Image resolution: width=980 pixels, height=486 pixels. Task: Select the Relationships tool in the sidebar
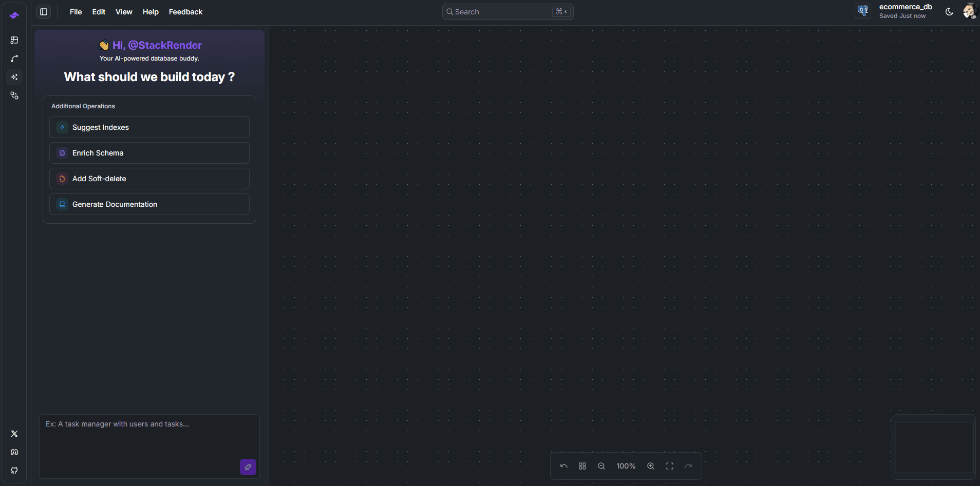click(14, 59)
